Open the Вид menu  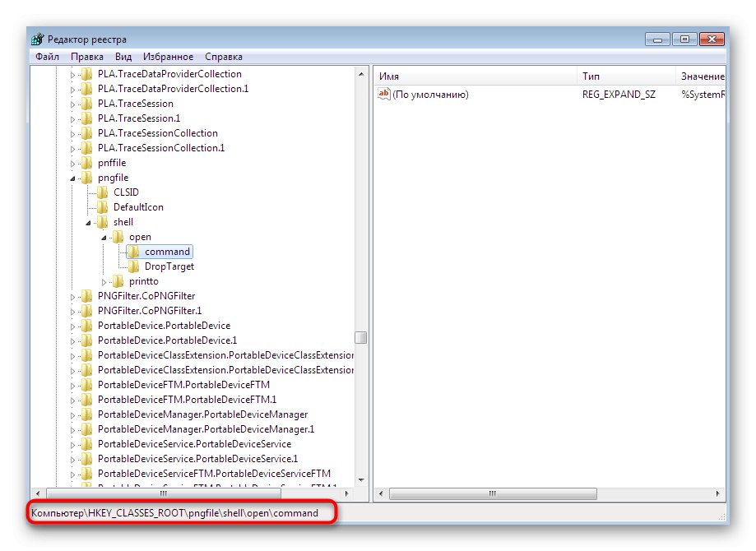coord(123,57)
